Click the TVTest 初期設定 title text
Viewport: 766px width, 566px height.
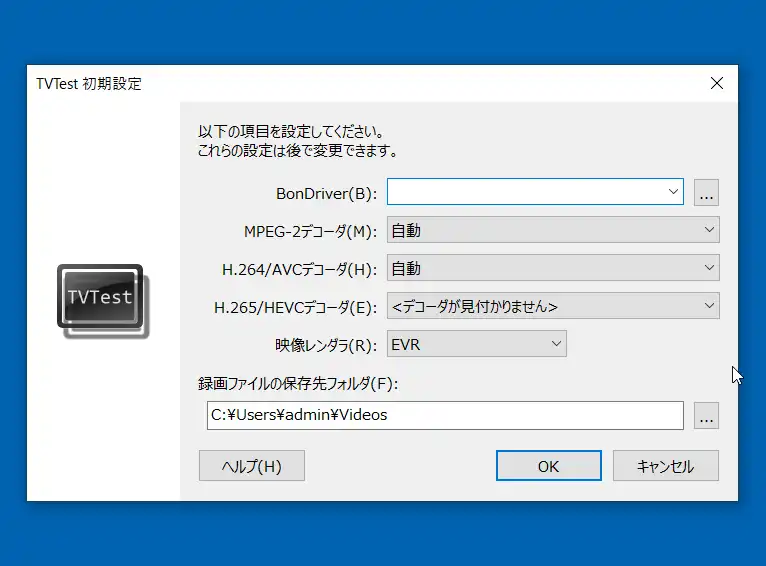point(89,84)
